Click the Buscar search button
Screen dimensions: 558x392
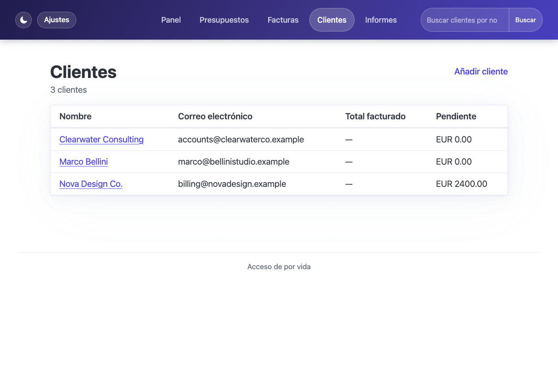[526, 20]
